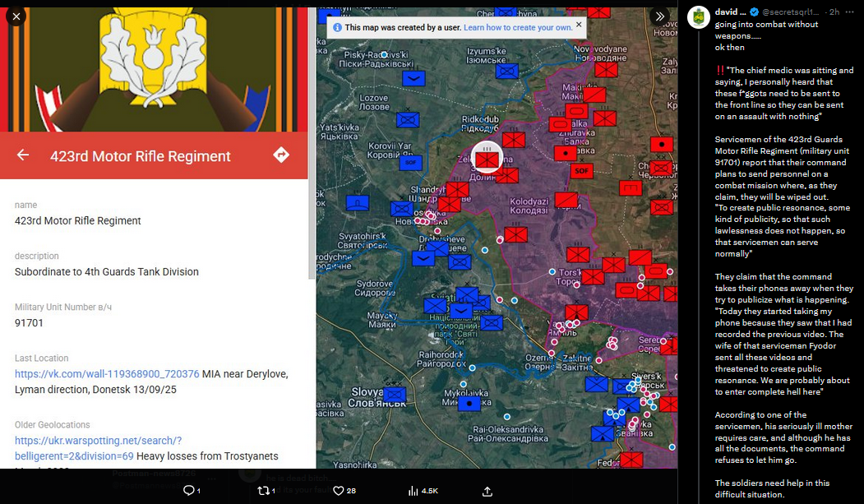Open the tweet's three-dot more menu

click(x=849, y=12)
